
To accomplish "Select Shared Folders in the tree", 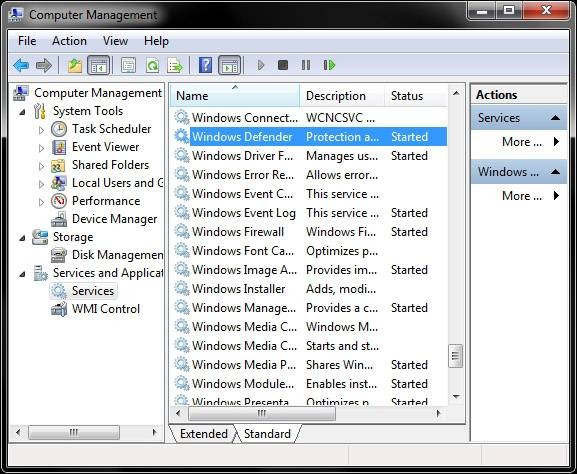I will 110,165.
